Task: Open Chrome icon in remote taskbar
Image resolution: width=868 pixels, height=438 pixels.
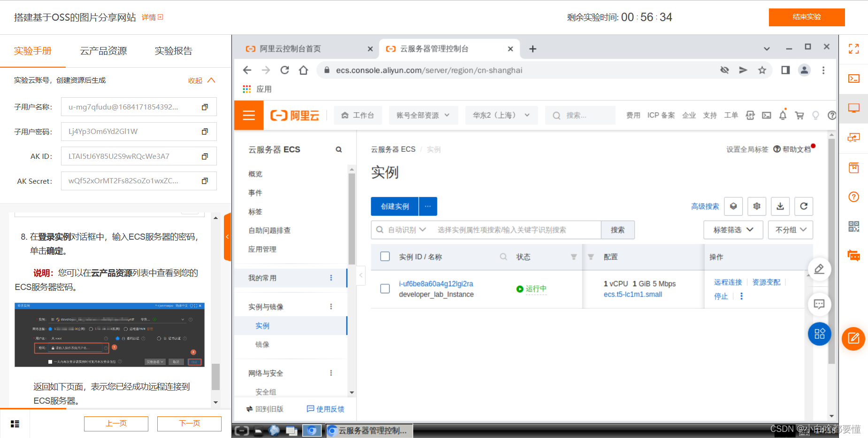Action: [311, 430]
